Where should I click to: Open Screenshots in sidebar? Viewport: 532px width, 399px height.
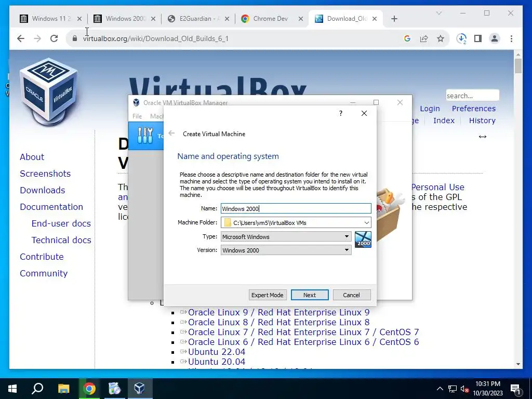pyautogui.click(x=45, y=174)
